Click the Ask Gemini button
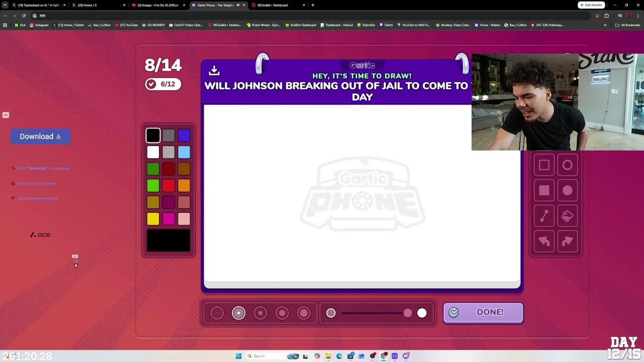Image resolution: width=644 pixels, height=362 pixels. tap(591, 5)
